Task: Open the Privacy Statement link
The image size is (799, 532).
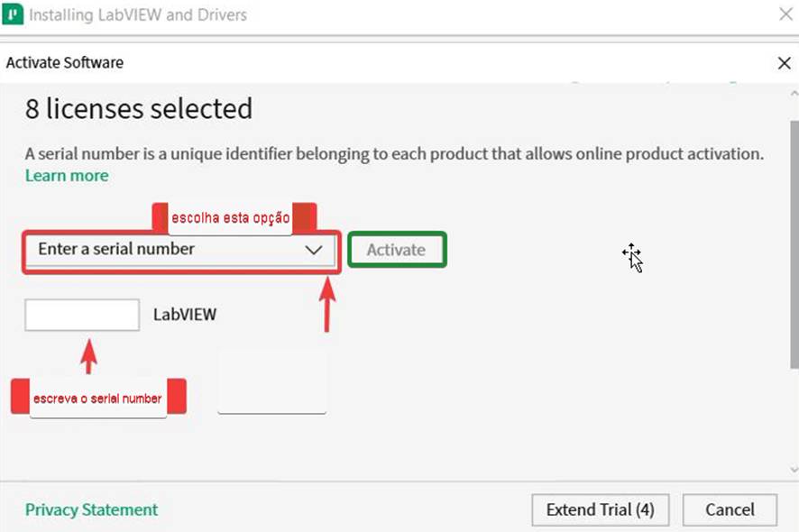Action: pyautogui.click(x=92, y=509)
